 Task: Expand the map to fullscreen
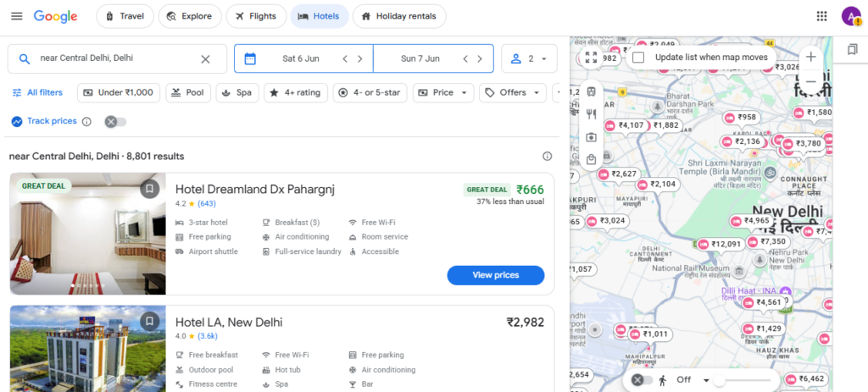(591, 58)
